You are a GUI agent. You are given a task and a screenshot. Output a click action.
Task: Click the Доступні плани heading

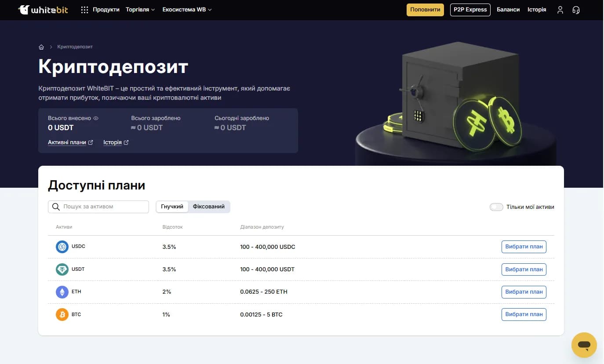coord(96,185)
